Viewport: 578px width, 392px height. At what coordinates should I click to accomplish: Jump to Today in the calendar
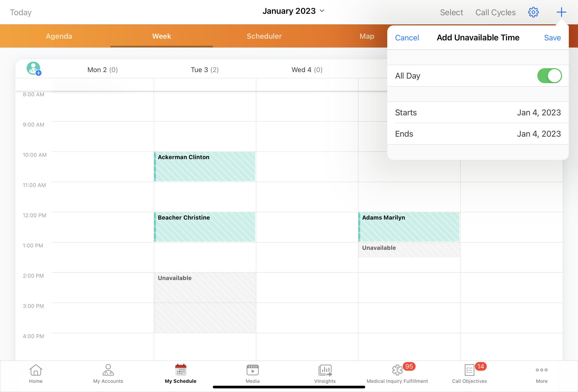[x=21, y=12]
